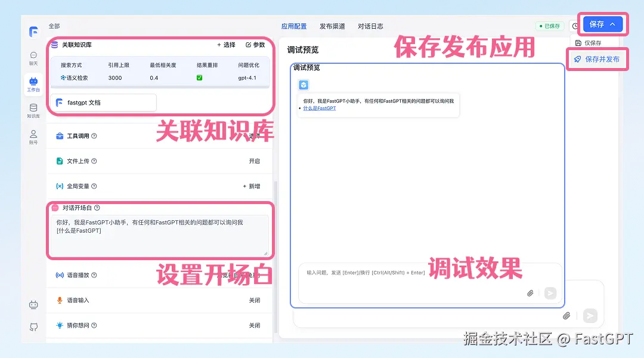Toggle 猜你想问 关闭 setting
The height and width of the screenshot is (358, 644).
click(254, 326)
